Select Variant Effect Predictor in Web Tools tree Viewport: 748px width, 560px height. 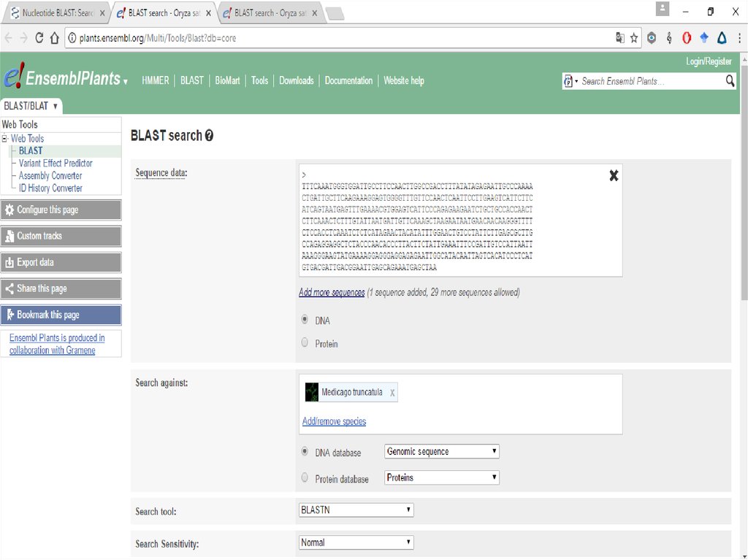[x=56, y=164]
